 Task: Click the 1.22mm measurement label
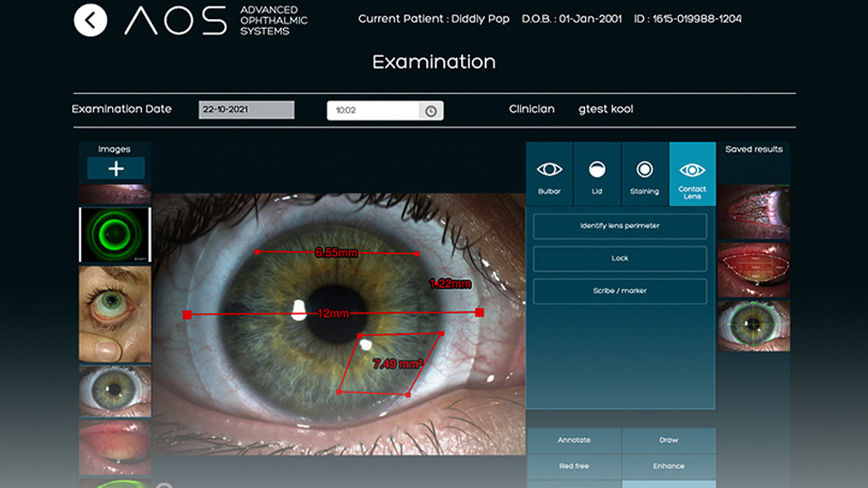pos(450,284)
